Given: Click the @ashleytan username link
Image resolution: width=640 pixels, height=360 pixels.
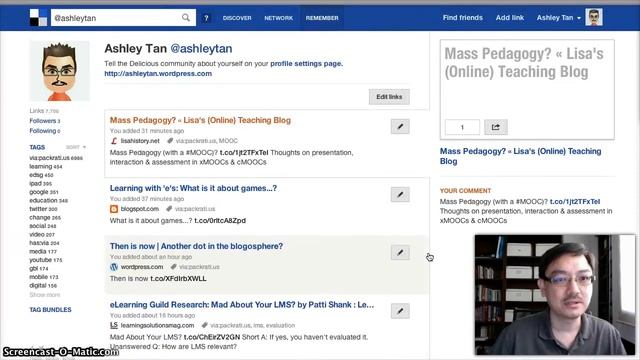Looking at the screenshot, I should 201,49.
